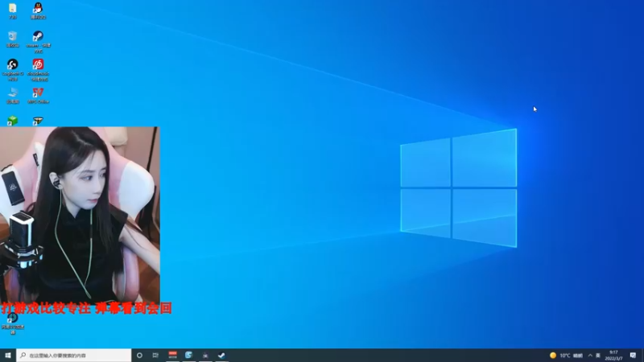The image size is (644, 362).
Task: Open the green cube desktop shortcut
Action: pos(13,121)
